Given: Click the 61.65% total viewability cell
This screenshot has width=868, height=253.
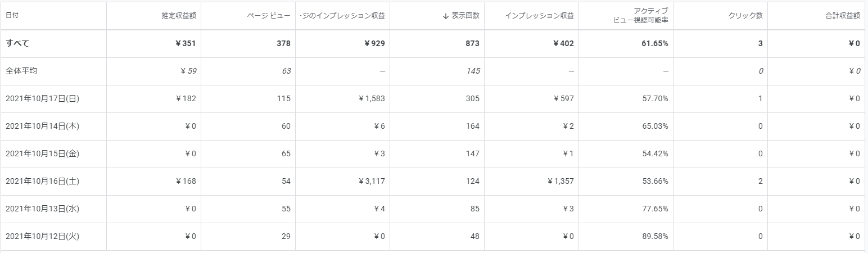Looking at the screenshot, I should tap(655, 43).
